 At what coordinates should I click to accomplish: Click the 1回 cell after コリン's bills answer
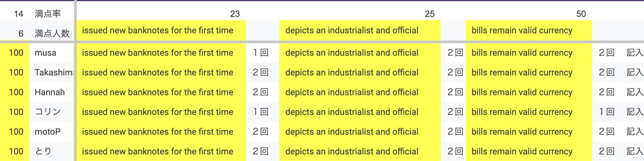point(607,112)
